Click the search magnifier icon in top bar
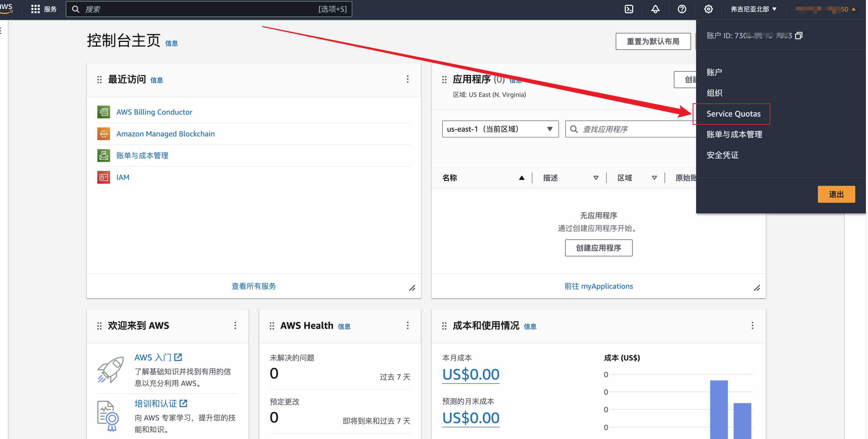This screenshot has height=439, width=868. click(x=76, y=9)
